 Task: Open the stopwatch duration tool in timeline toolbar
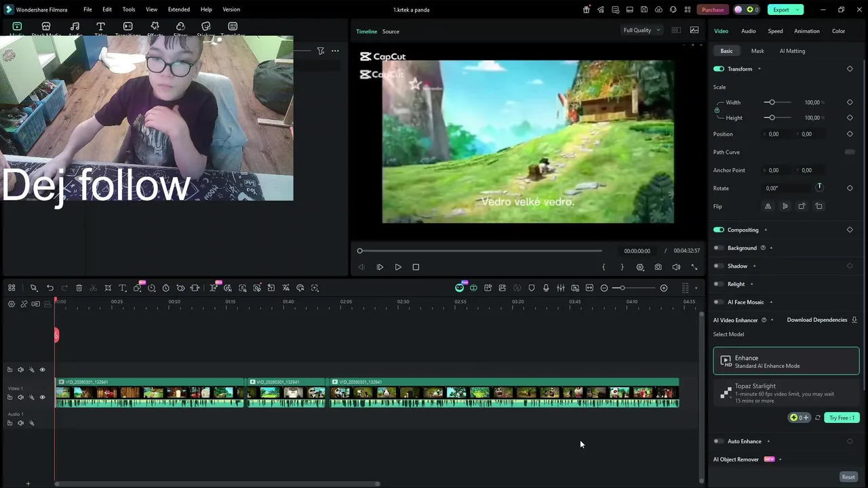pos(165,288)
